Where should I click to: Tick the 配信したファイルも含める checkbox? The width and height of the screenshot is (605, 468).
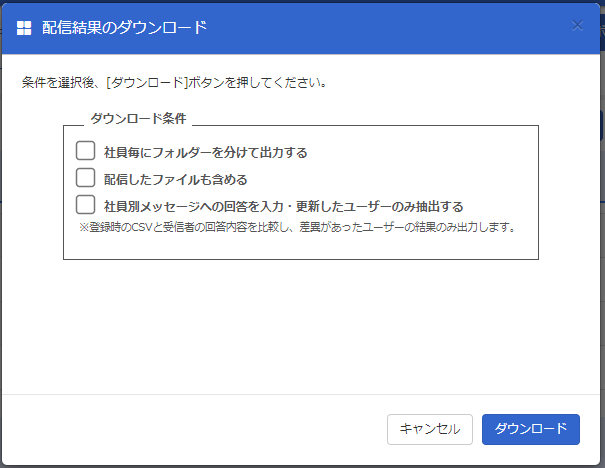click(x=85, y=177)
